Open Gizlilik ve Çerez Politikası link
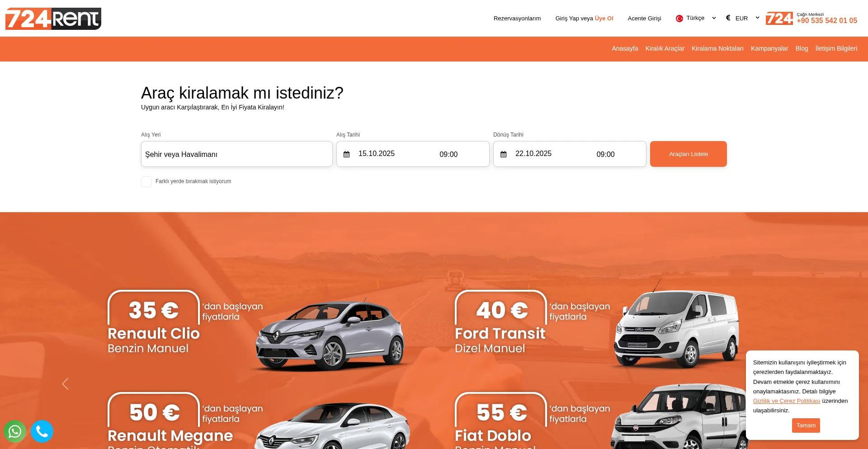 (x=787, y=401)
